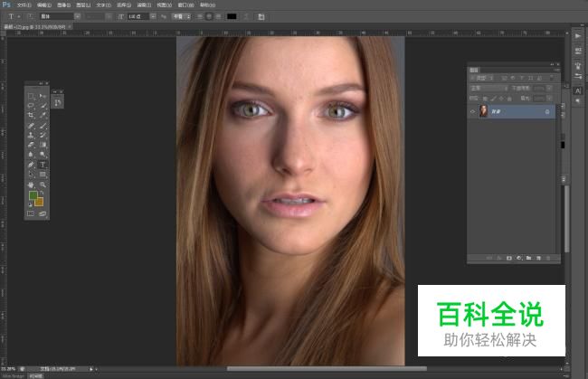Toggle the character panel button in options bar
The height and width of the screenshot is (379, 588).
click(x=261, y=16)
